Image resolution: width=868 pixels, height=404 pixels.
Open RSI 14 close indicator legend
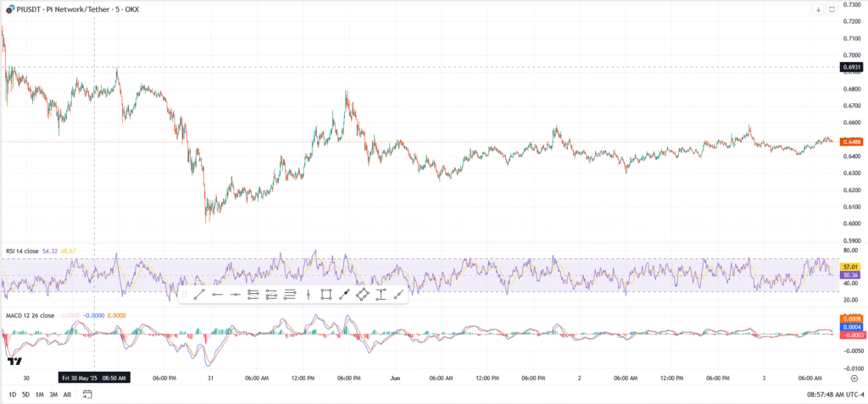(x=24, y=252)
